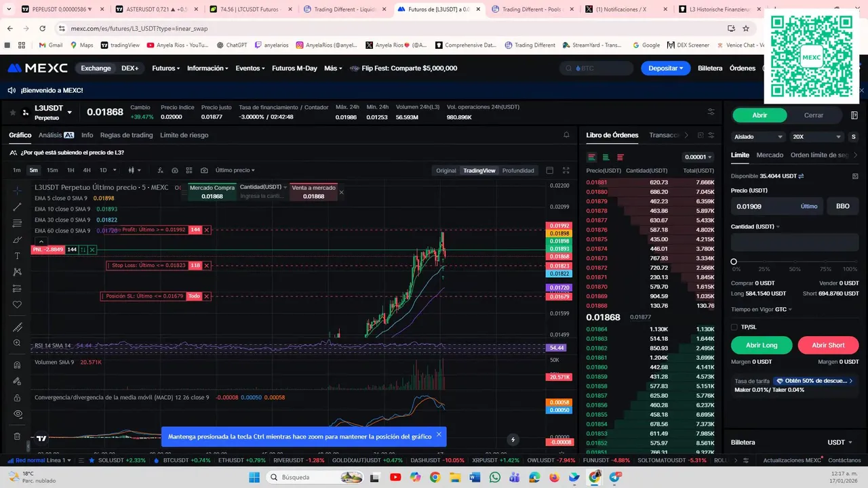Screen dimensions: 868x488
Task: Click the Cantidad (USDT) input field
Action: [795, 243]
